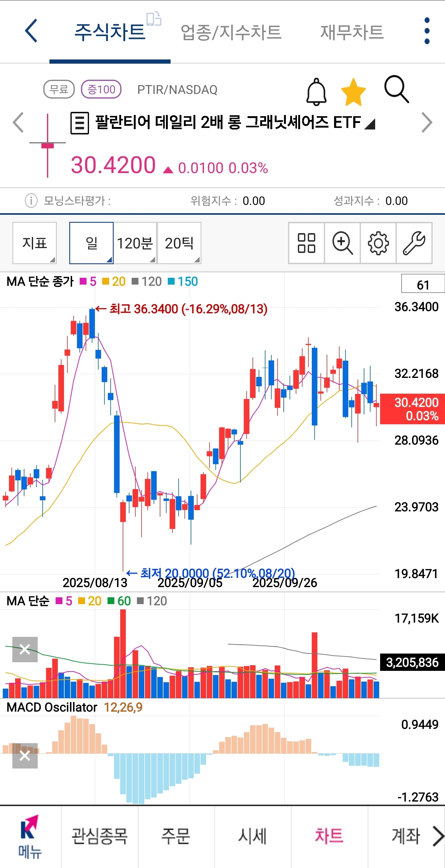Tap the back arrow icon
Screen dimensions: 445x868
coord(31,31)
